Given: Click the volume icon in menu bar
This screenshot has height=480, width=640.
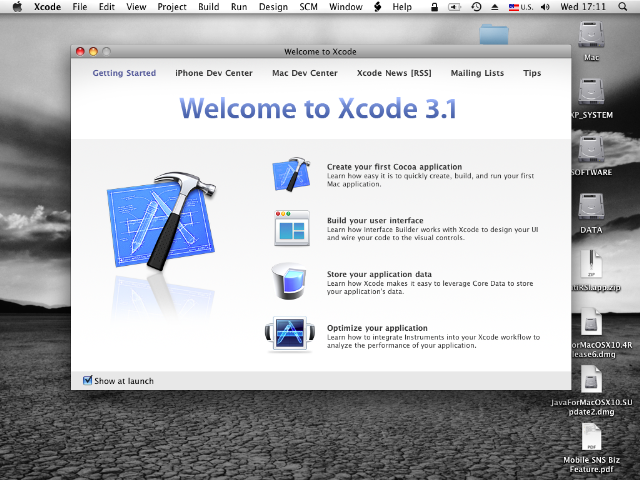Looking at the screenshot, I should pyautogui.click(x=545, y=7).
